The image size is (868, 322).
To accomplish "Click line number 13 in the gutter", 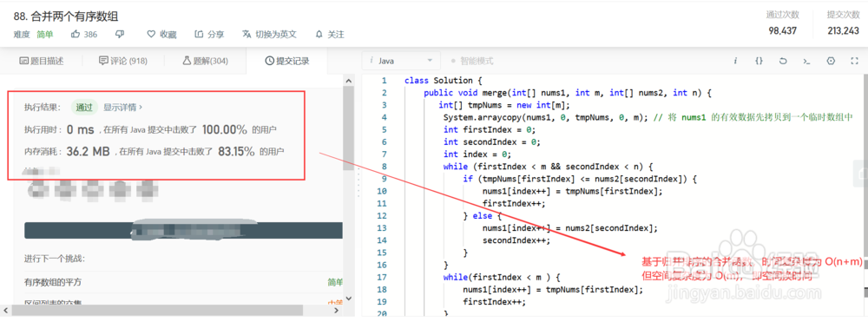I will (x=382, y=228).
